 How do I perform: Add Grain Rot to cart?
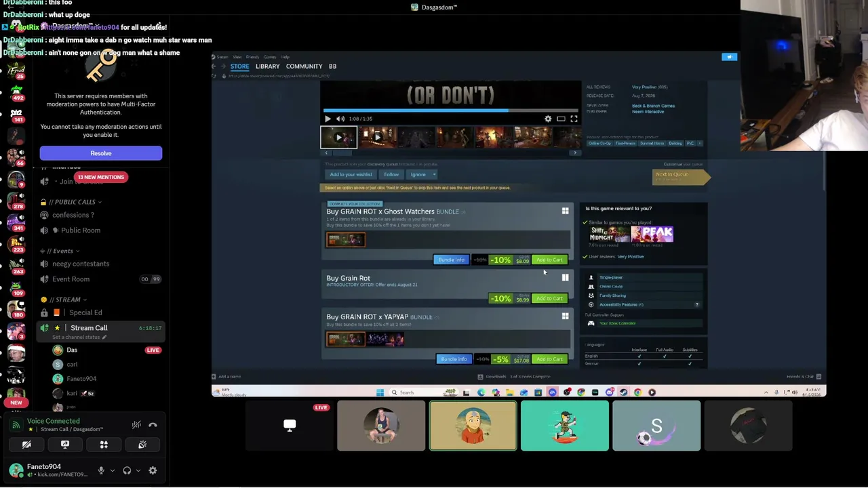click(549, 298)
